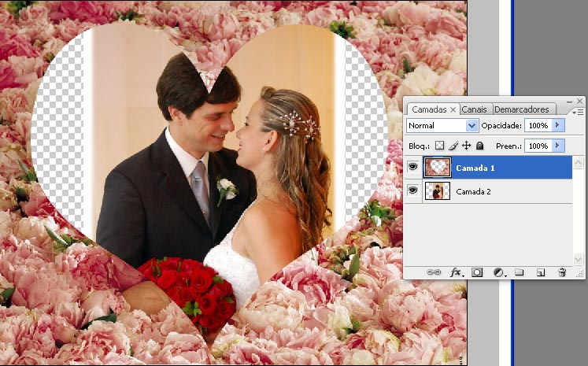Screen dimensions: 588x366
Task: Expand the Opacidade slider arrow
Action: click(x=559, y=125)
